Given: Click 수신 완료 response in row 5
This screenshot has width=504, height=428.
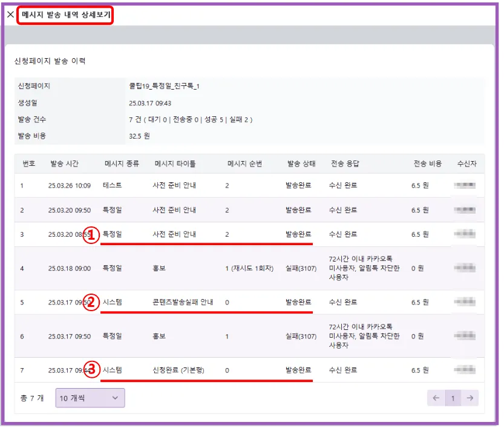Looking at the screenshot, I should [x=343, y=302].
